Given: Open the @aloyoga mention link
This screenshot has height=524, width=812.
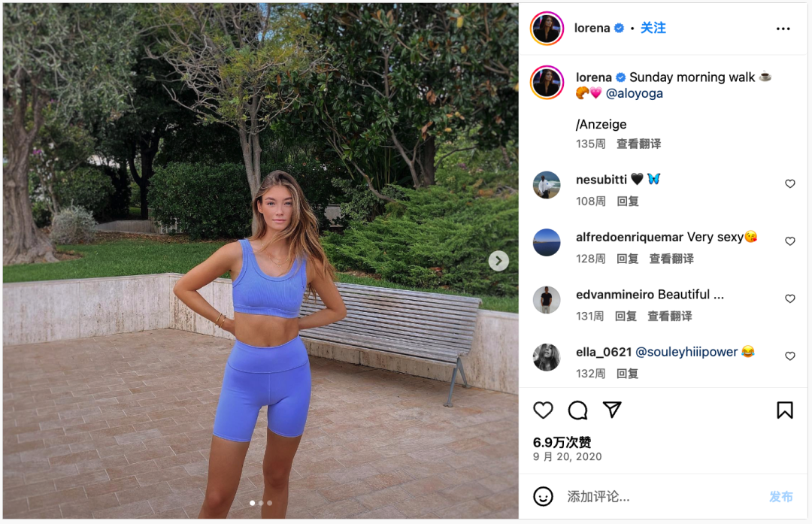Looking at the screenshot, I should pyautogui.click(x=634, y=93).
